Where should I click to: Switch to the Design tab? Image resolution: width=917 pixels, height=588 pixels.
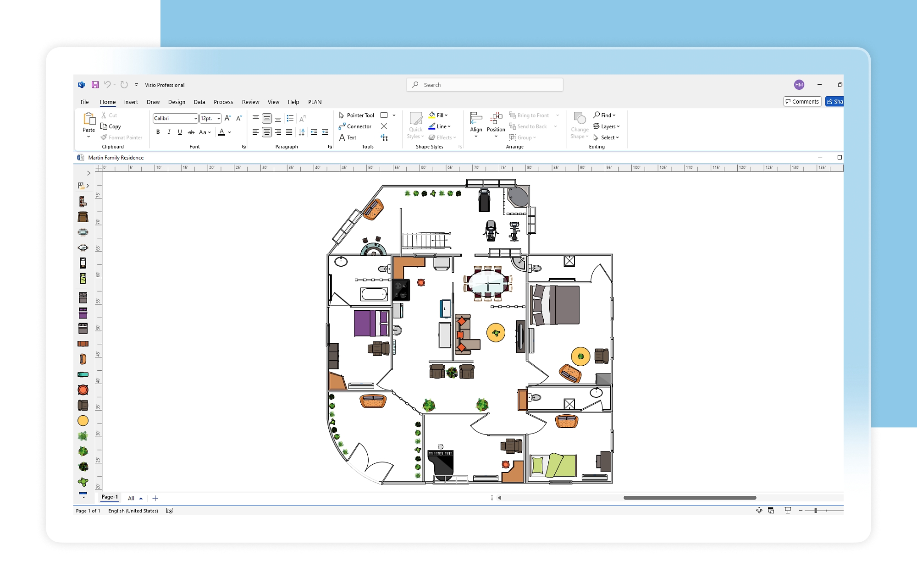pos(177,102)
